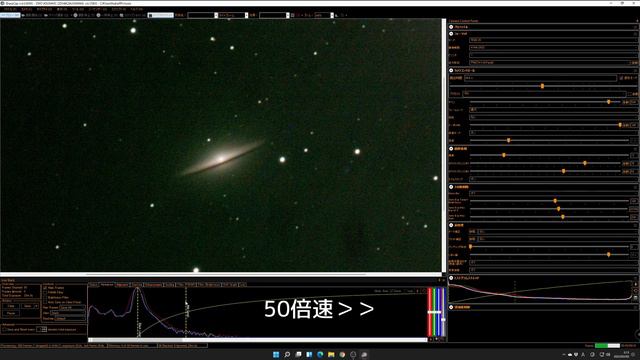This screenshot has width=640, height=360.
Task: Switch to the Enhancement tab in Live Stack
Action: coord(153,284)
